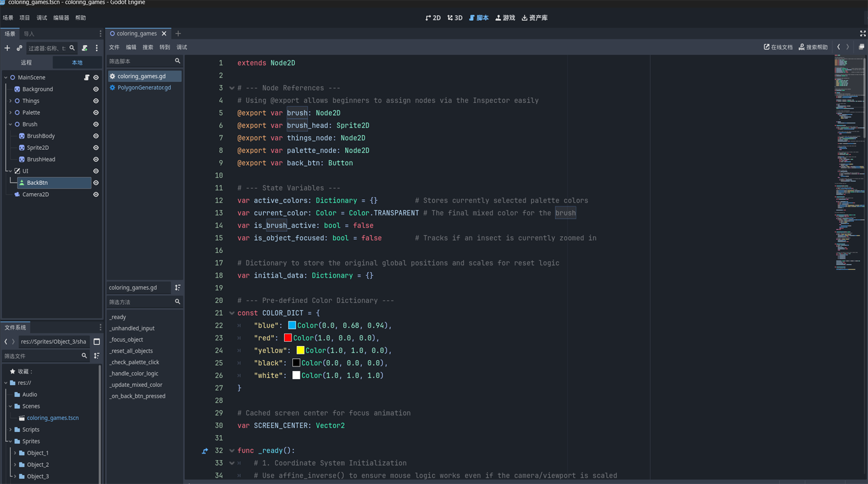Click the search icon in the method filter
868x484 pixels.
pyautogui.click(x=178, y=302)
